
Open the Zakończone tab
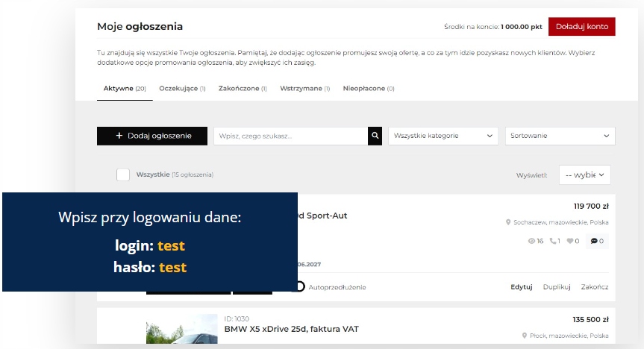point(243,88)
